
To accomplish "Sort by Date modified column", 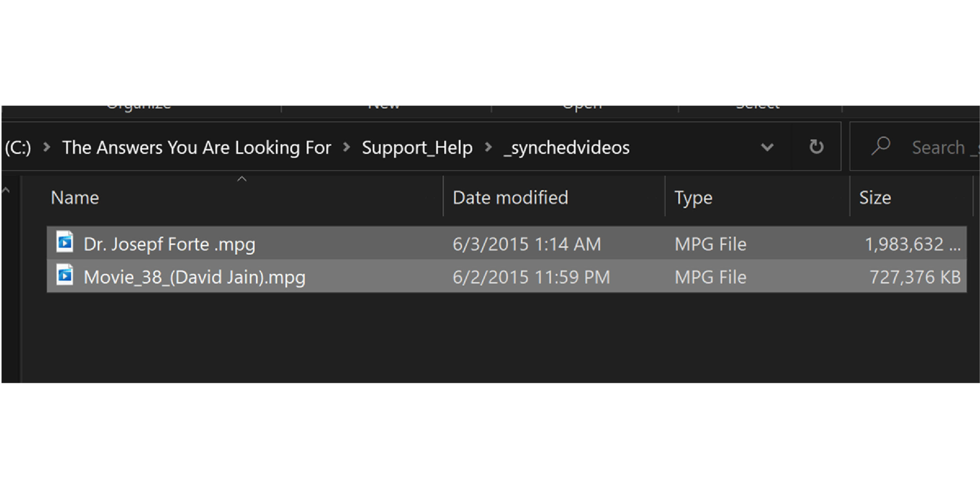I will click(510, 198).
